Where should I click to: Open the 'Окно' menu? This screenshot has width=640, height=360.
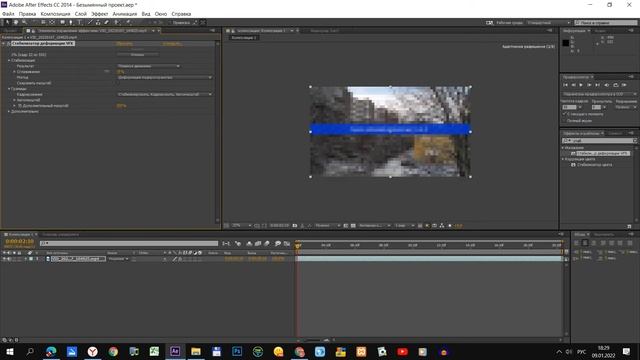click(x=161, y=14)
